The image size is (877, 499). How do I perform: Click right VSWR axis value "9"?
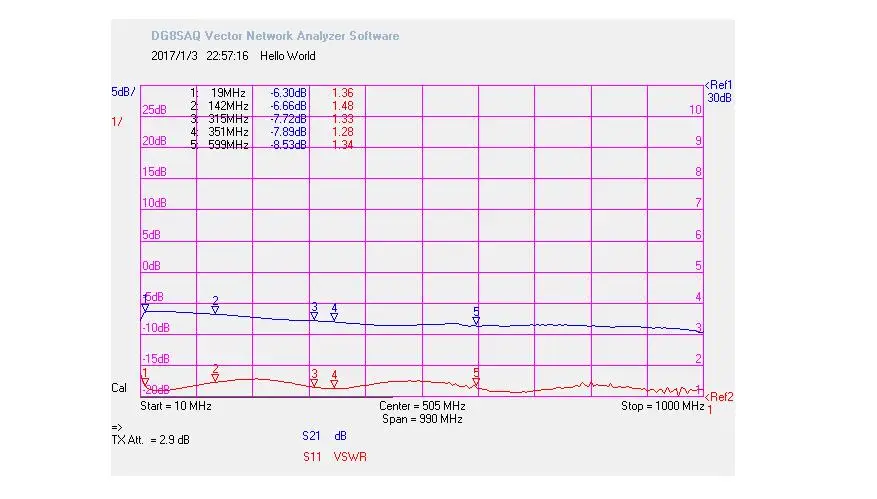pos(699,140)
